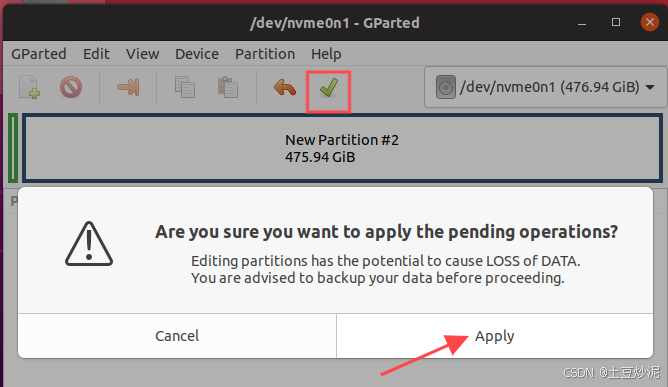The image size is (668, 387).
Task: Cancel the pending operations dialog
Action: (x=177, y=336)
